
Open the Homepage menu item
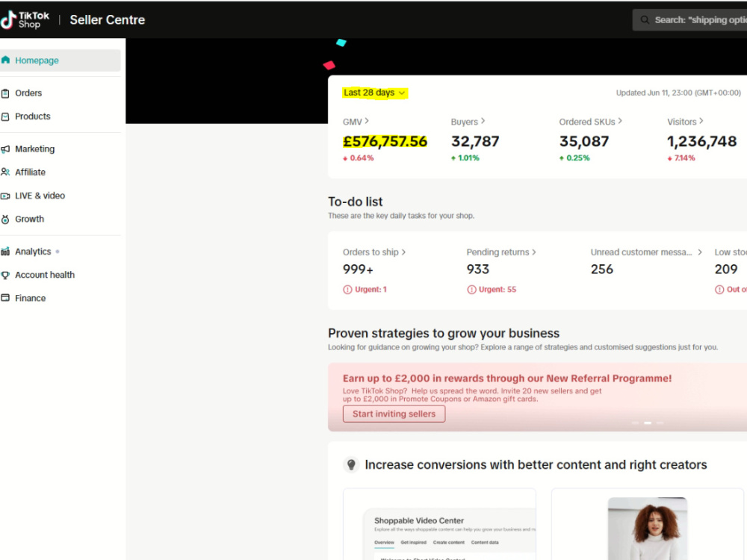coord(60,60)
